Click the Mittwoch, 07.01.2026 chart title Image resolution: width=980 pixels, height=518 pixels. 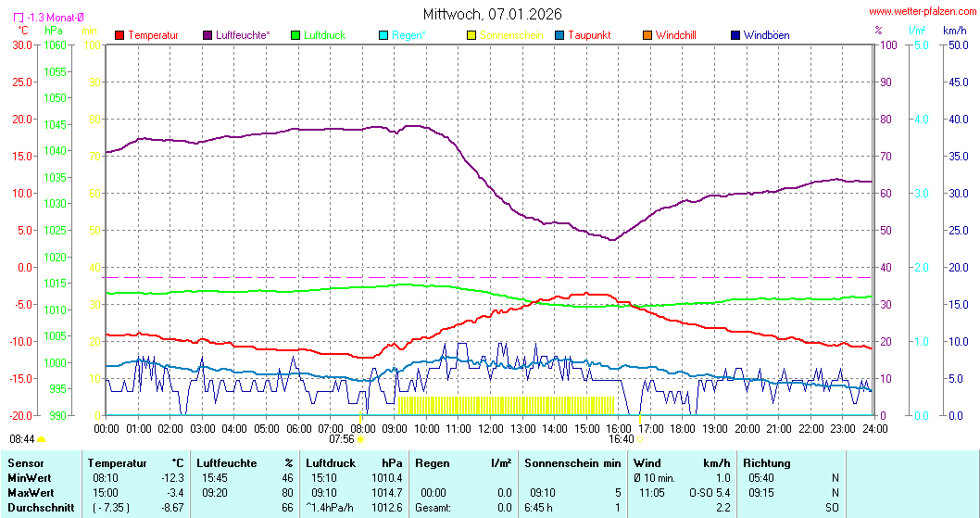click(x=492, y=14)
